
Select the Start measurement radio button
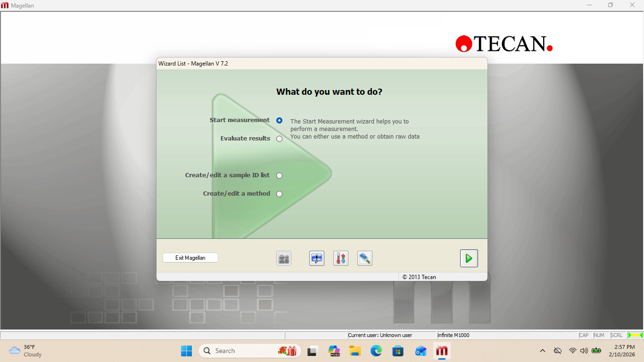pyautogui.click(x=280, y=121)
